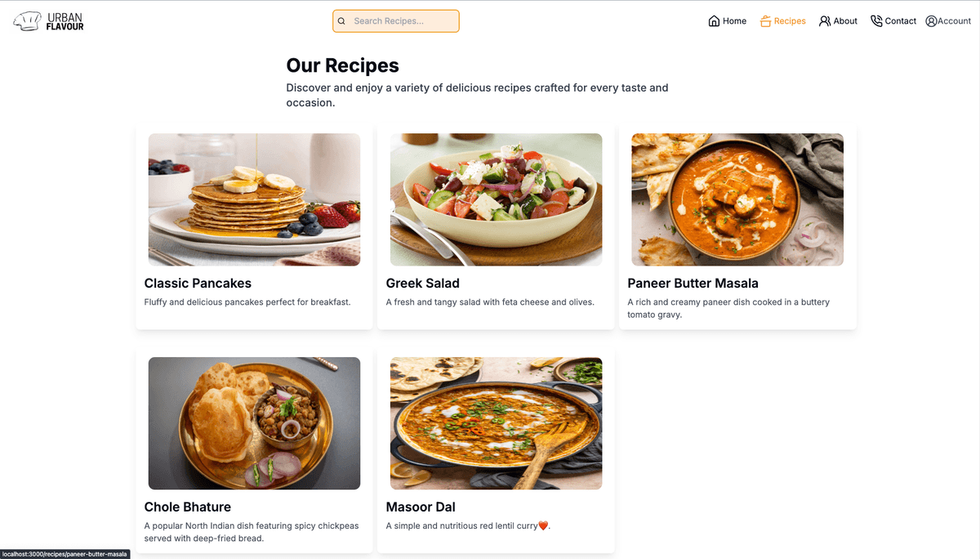Click the Home house icon
The image size is (980, 559).
pos(714,21)
